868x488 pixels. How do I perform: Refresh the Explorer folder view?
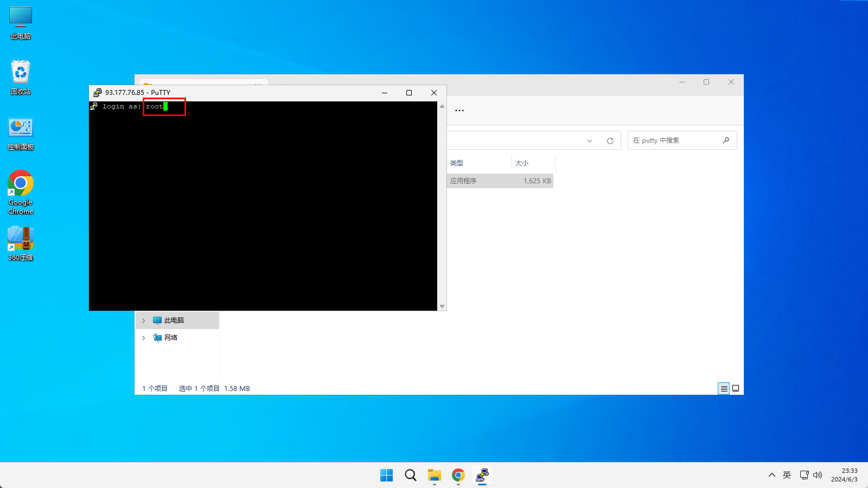[x=610, y=141]
